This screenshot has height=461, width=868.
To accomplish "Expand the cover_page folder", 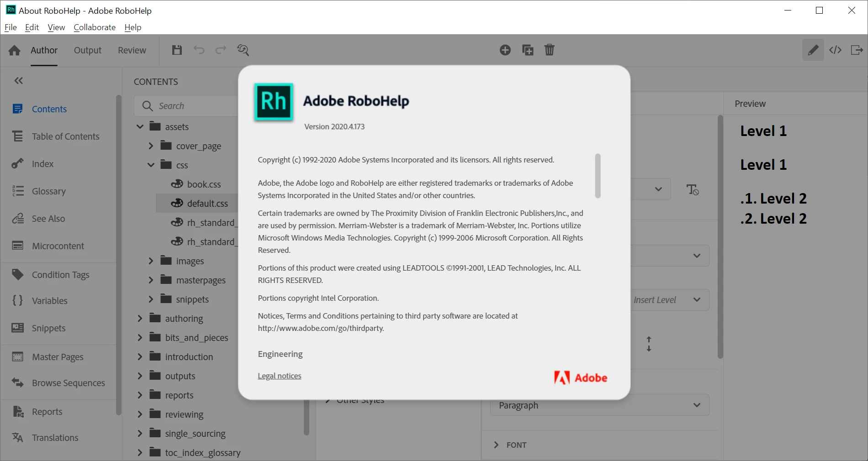I will pyautogui.click(x=151, y=146).
